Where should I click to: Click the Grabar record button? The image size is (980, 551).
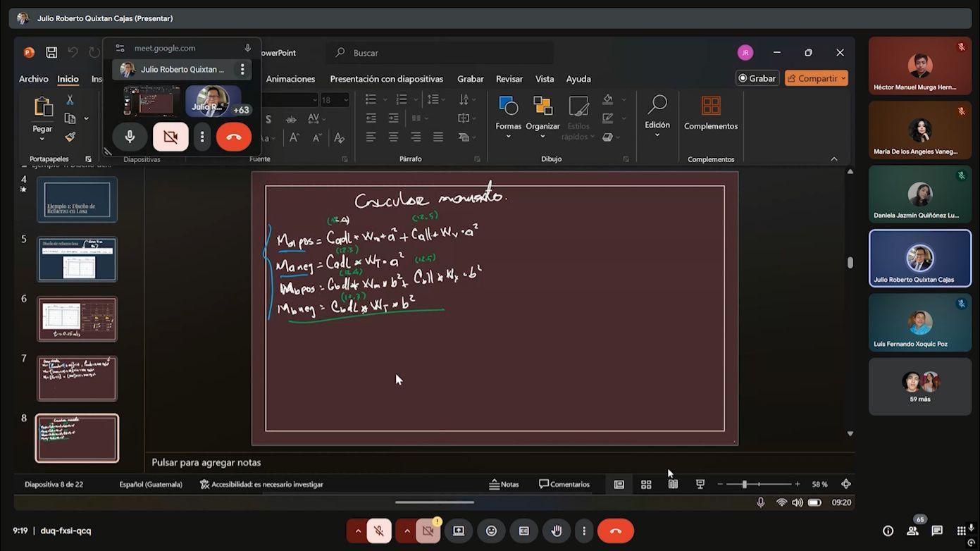(757, 78)
